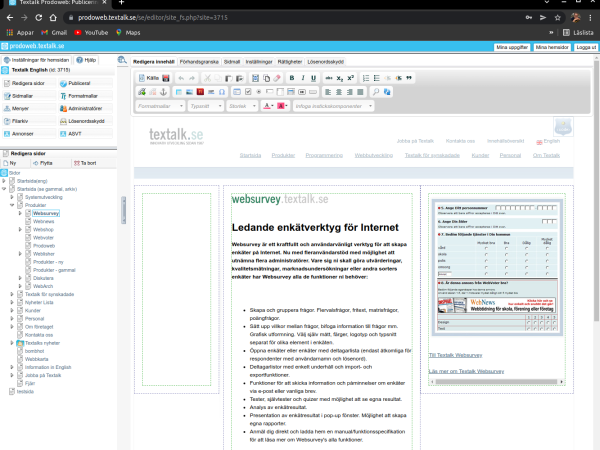Click the insert image icon
This screenshot has width=600, height=450.
click(189, 92)
